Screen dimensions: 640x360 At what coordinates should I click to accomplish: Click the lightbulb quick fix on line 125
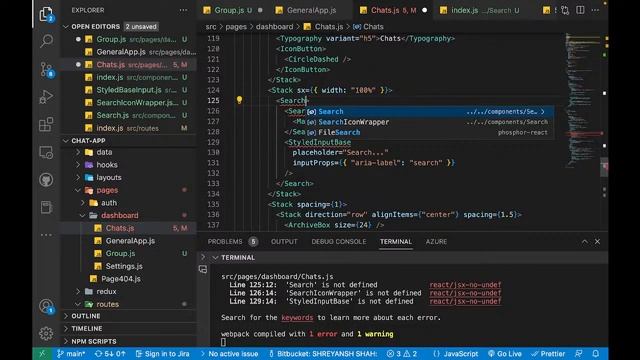[239, 100]
